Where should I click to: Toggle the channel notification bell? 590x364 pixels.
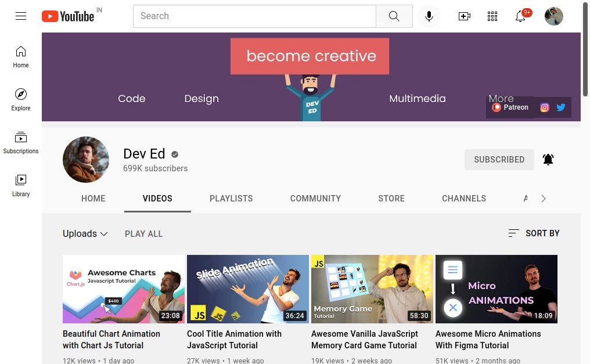[x=548, y=160]
